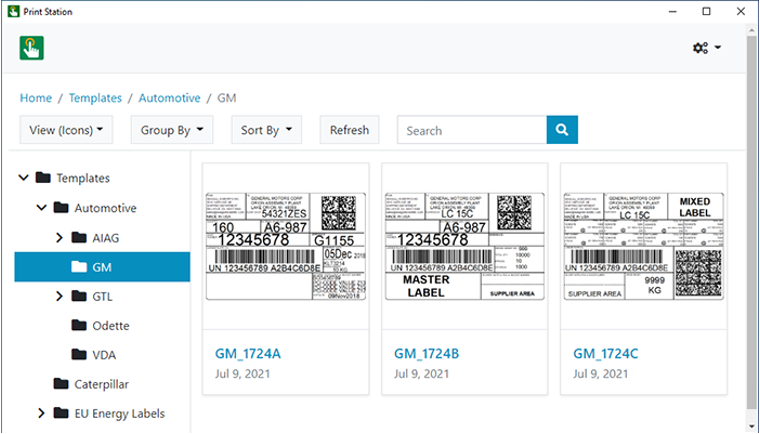This screenshot has height=434, width=760.
Task: Open the View (Icons) dropdown
Action: pyautogui.click(x=66, y=130)
